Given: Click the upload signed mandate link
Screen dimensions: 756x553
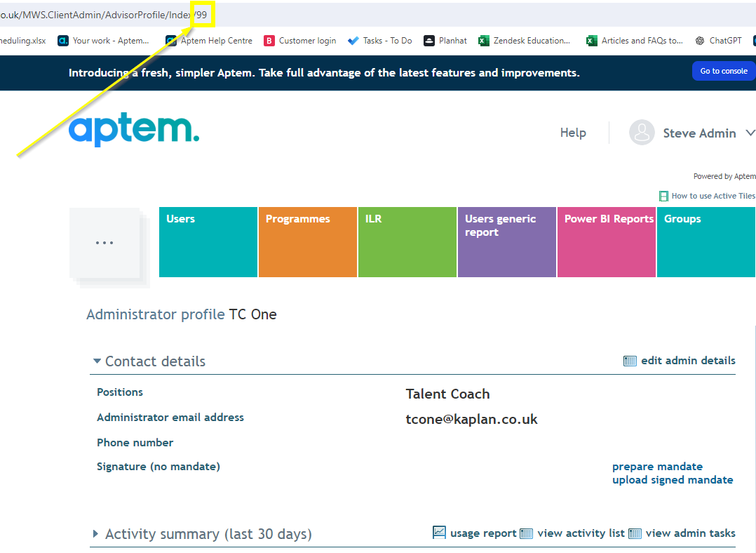Looking at the screenshot, I should 673,479.
